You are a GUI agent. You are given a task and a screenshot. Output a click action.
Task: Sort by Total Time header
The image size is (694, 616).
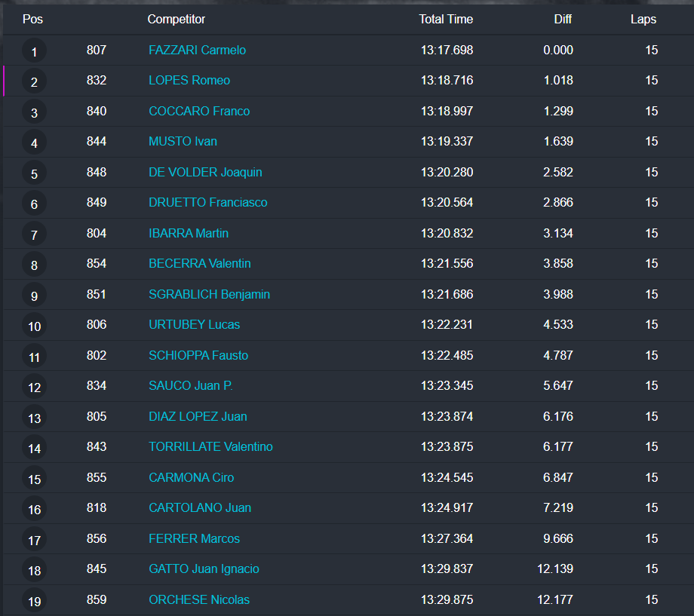click(x=446, y=20)
